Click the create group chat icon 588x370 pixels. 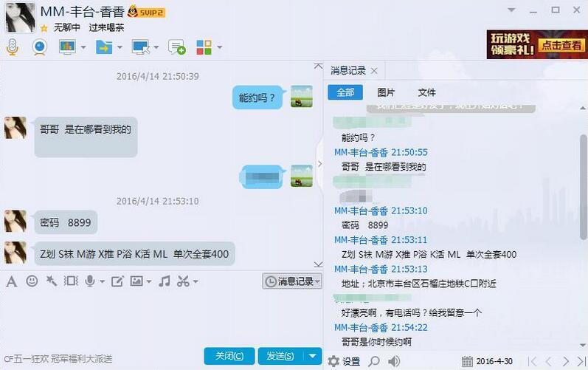[176, 47]
